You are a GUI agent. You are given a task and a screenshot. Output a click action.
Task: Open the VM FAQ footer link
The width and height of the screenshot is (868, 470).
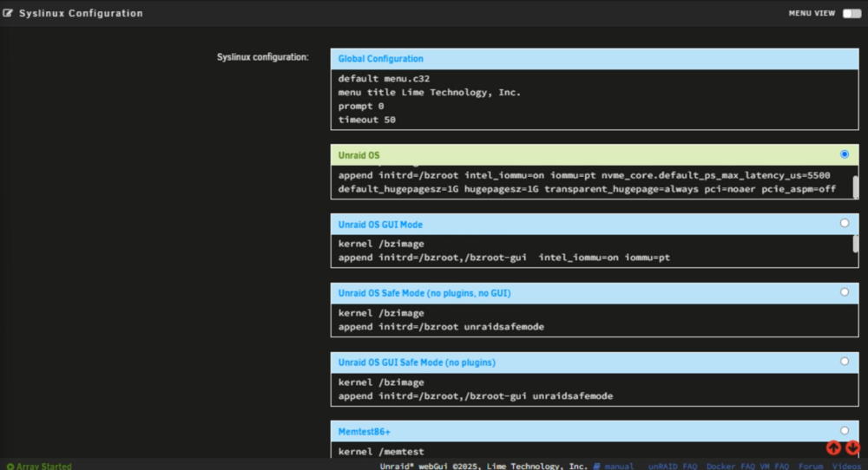774,467
